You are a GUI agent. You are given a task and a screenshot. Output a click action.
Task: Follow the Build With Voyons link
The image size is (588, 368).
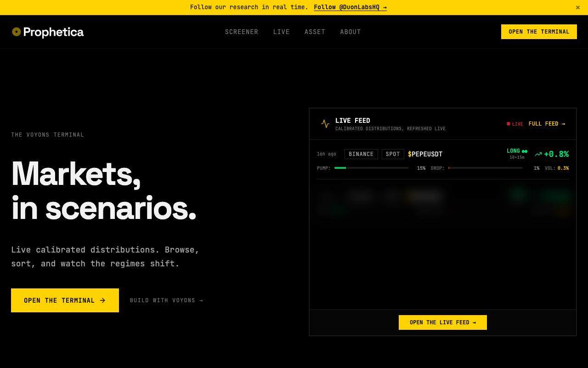point(167,300)
